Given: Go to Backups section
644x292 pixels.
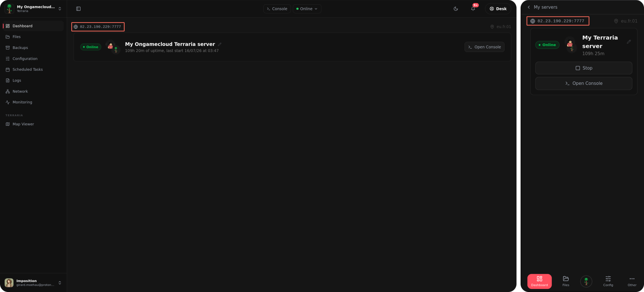Looking at the screenshot, I should pyautogui.click(x=33, y=48).
